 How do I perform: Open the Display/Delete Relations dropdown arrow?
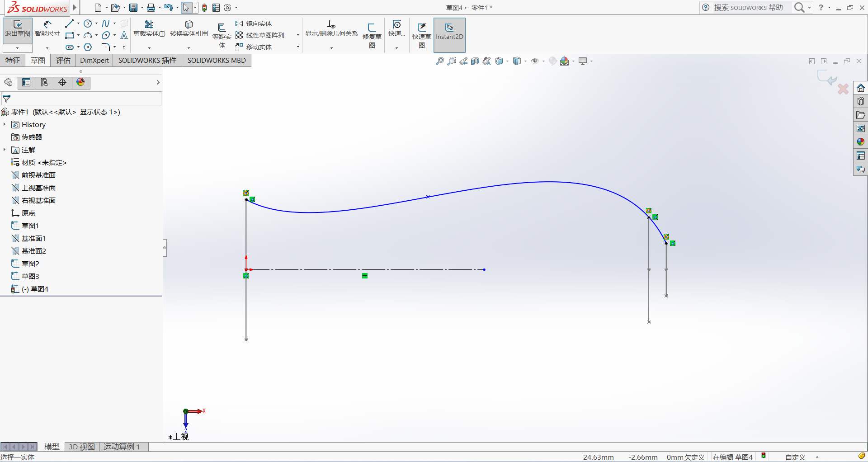coord(331,47)
